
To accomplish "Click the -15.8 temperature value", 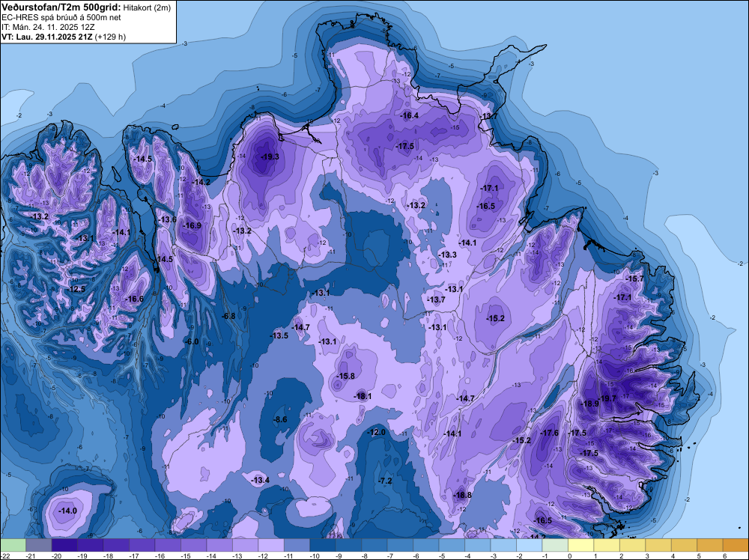I will pyautogui.click(x=346, y=376).
